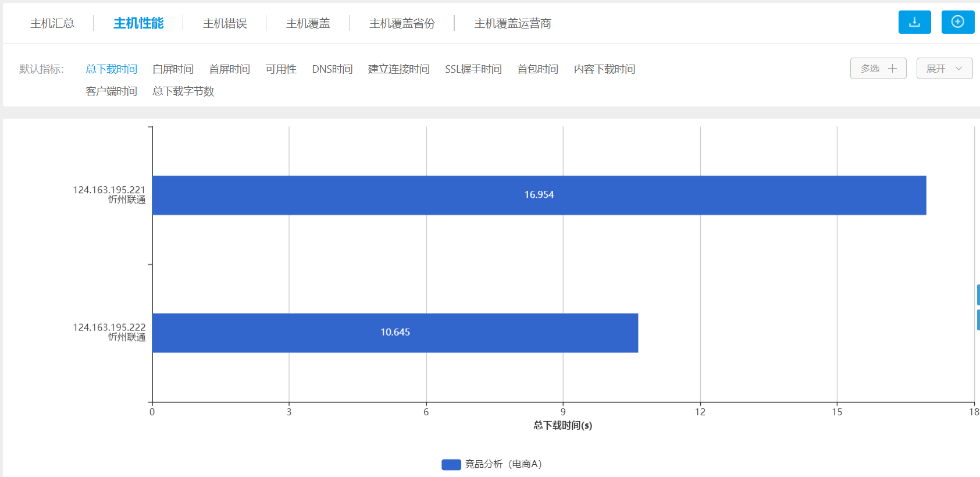Choose the 首屏时间 metric

click(x=229, y=69)
